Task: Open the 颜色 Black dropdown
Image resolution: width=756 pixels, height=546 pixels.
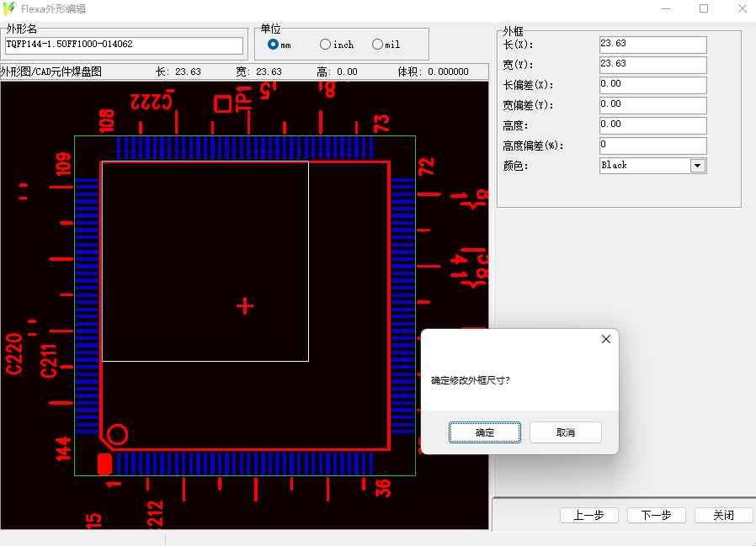Action: 696,166
